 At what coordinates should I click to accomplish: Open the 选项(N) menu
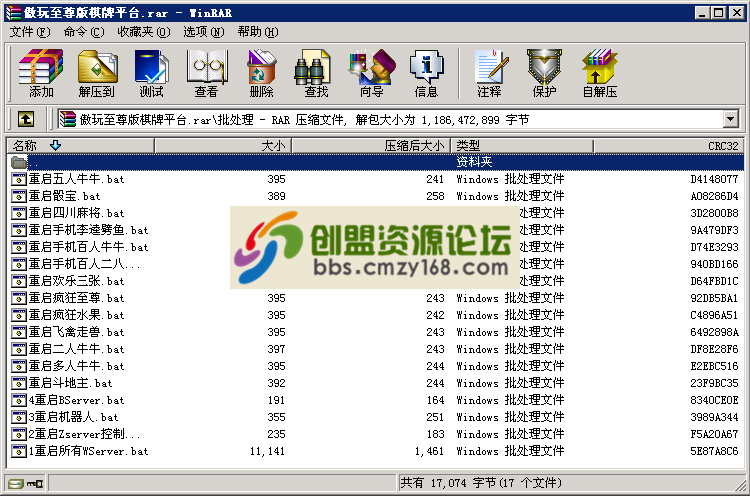pyautogui.click(x=204, y=32)
